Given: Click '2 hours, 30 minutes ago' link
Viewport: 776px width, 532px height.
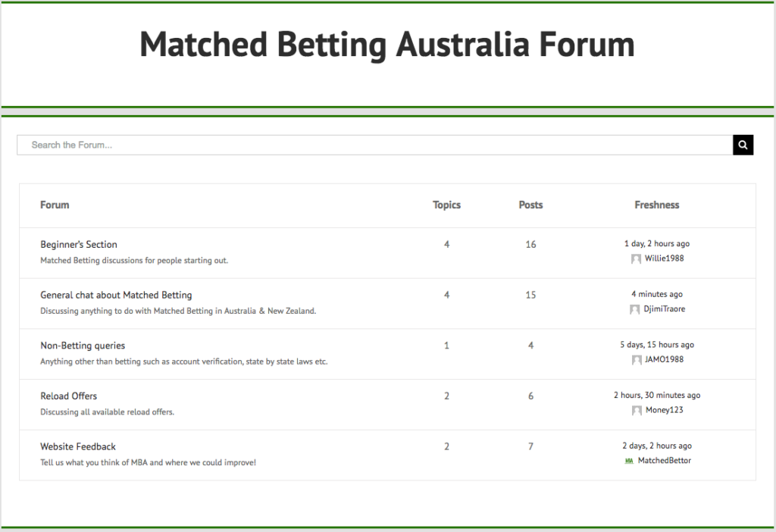Looking at the screenshot, I should click(657, 395).
